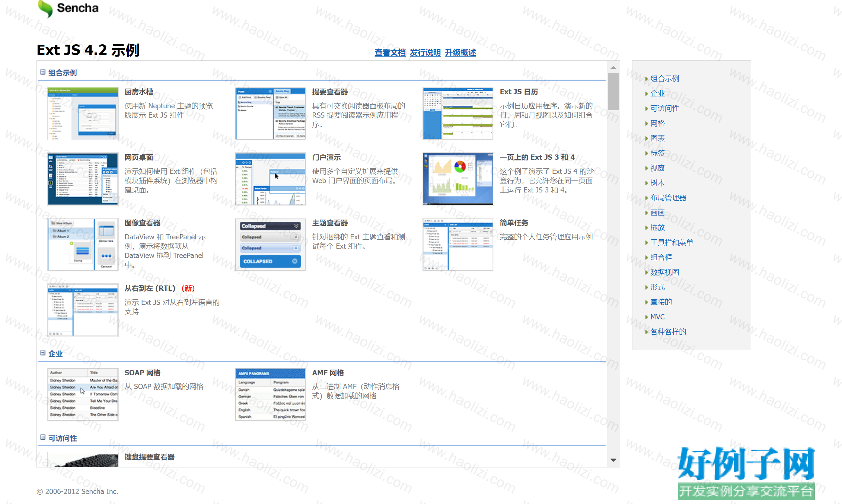The image size is (842, 504).
Task: Jump to 组合示例 in sidebar menu
Action: click(664, 79)
